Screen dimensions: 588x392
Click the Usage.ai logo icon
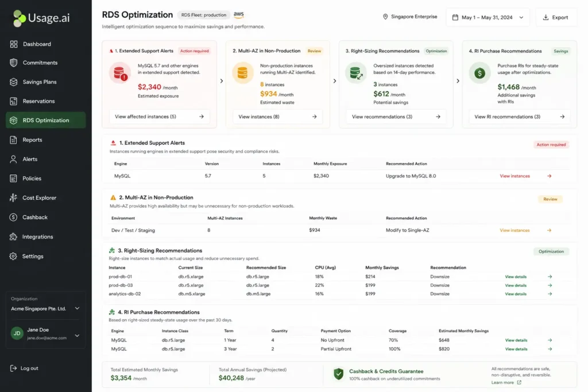click(x=19, y=18)
